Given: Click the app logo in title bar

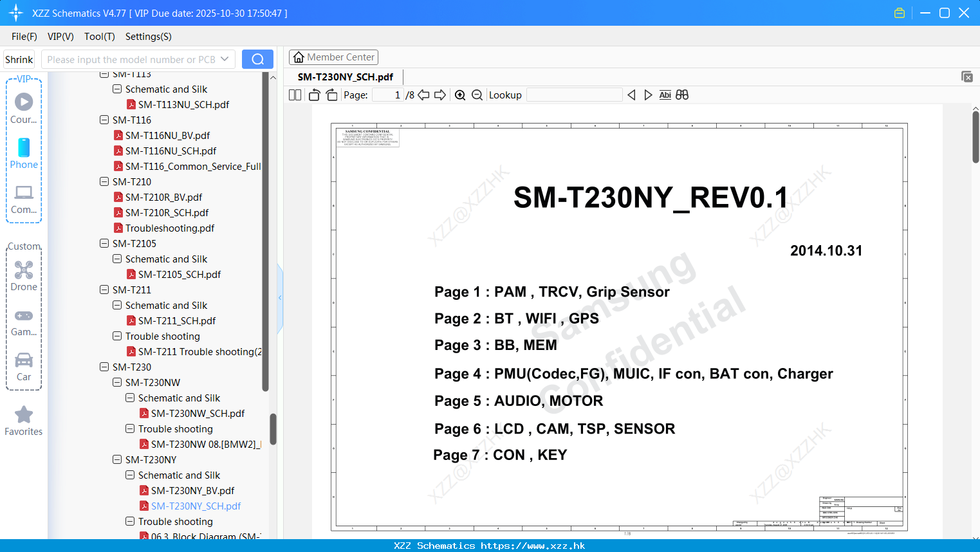Looking at the screenshot, I should (16, 13).
